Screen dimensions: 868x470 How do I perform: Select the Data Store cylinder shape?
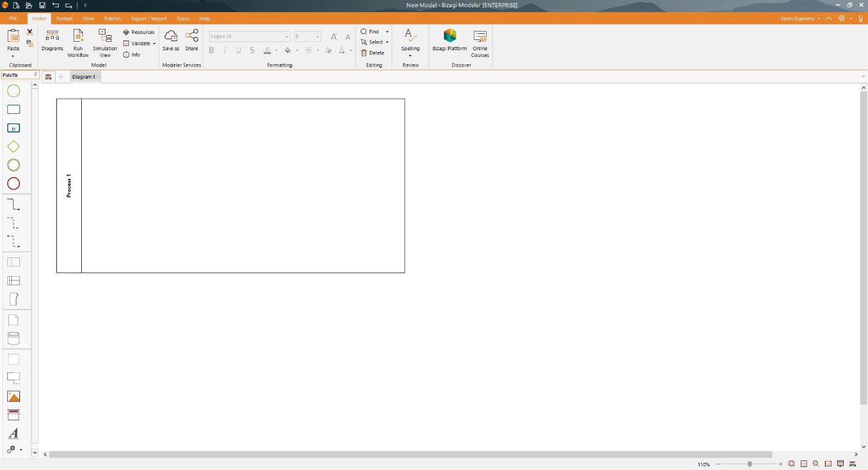pos(13,339)
